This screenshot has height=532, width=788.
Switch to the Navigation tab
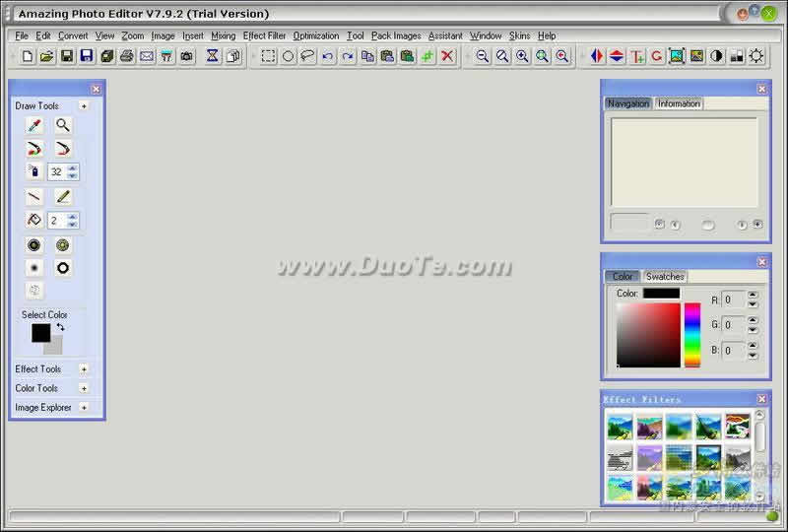[x=628, y=103]
